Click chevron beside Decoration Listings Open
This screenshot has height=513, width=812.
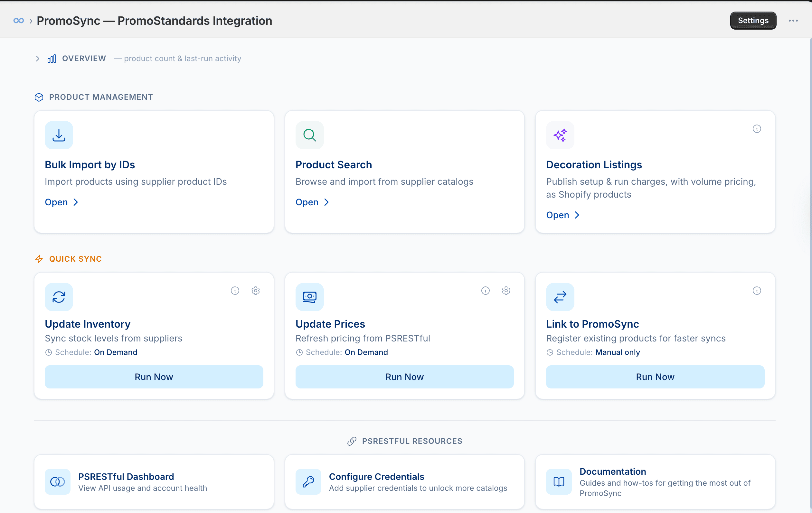click(x=577, y=215)
